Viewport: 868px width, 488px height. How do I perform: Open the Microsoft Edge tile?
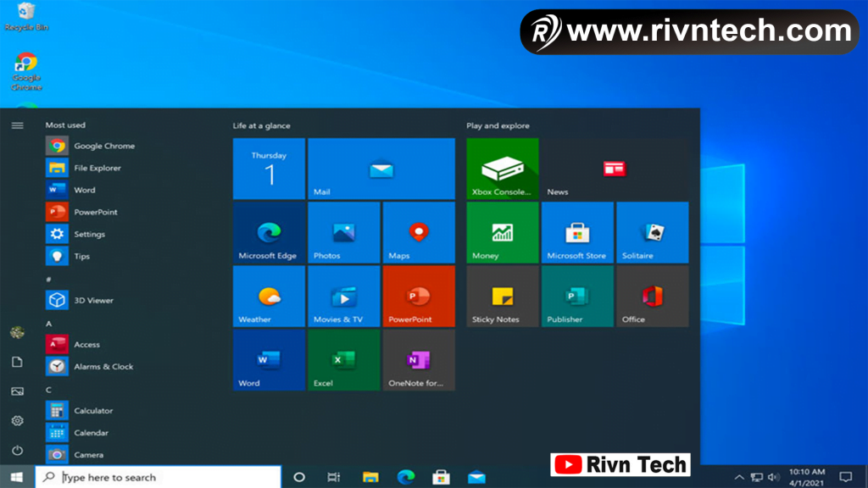click(269, 232)
